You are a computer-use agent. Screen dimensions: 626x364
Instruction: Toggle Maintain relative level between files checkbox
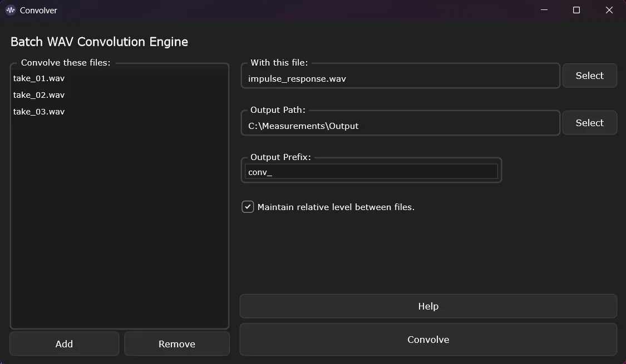click(x=248, y=207)
